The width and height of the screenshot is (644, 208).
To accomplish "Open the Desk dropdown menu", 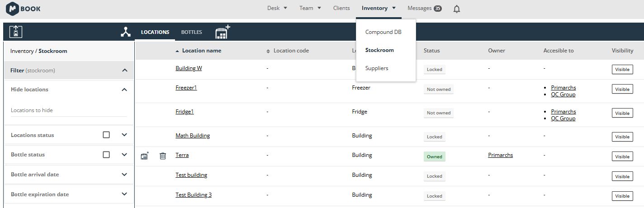I will point(277,8).
